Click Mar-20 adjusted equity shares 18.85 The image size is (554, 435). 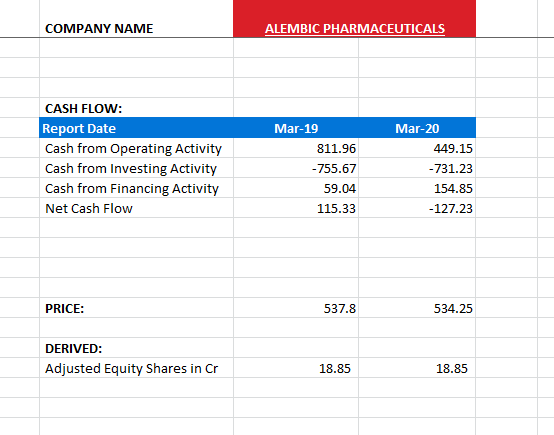(x=417, y=368)
